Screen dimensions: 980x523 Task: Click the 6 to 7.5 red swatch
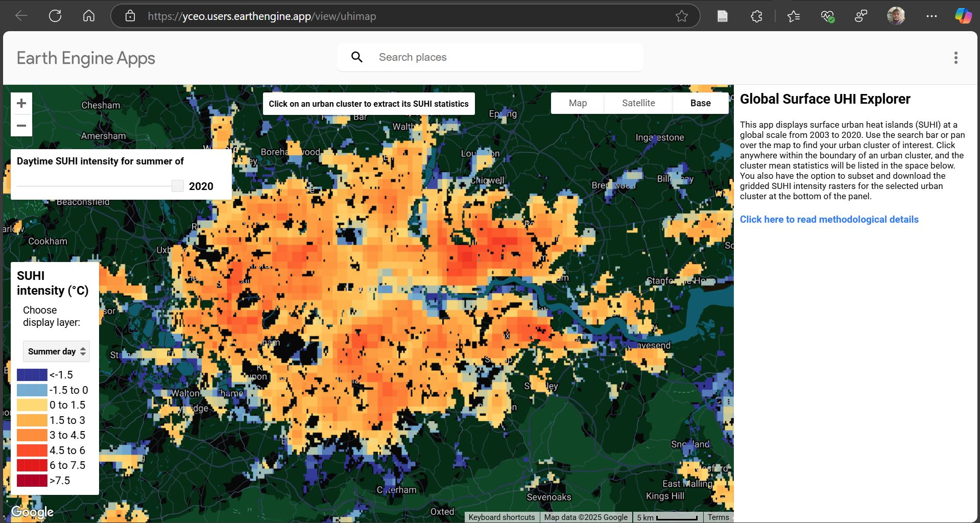(32, 465)
